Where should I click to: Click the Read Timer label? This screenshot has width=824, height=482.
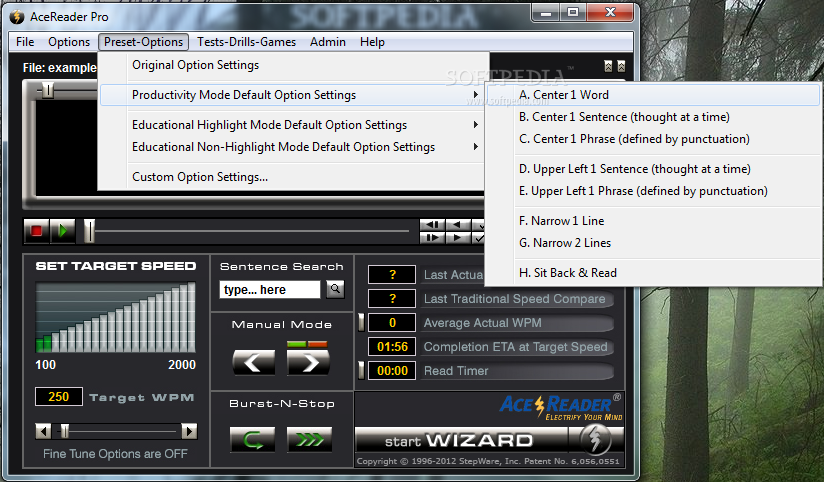coord(456,371)
